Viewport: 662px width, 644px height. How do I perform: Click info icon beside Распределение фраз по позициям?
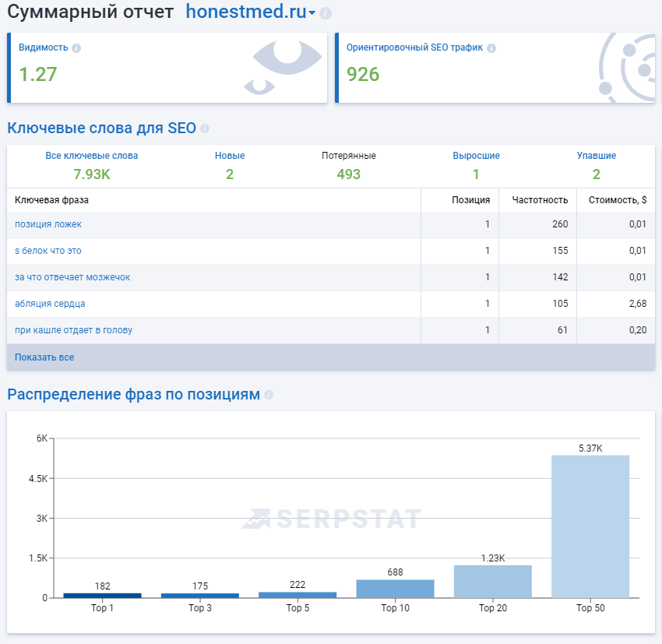(269, 395)
